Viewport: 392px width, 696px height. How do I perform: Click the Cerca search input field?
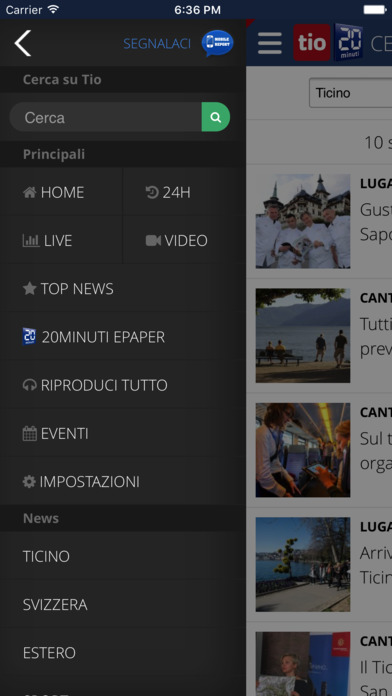point(106,117)
